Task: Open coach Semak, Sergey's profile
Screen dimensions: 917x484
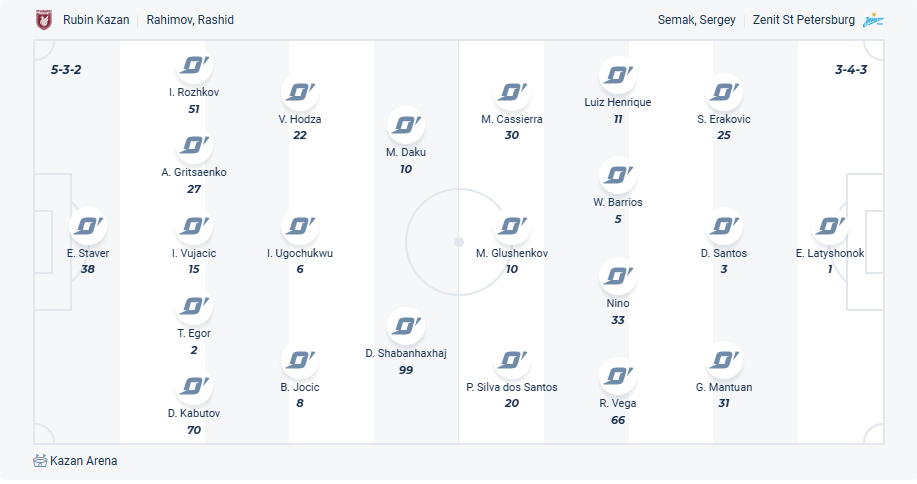Action: coord(697,20)
